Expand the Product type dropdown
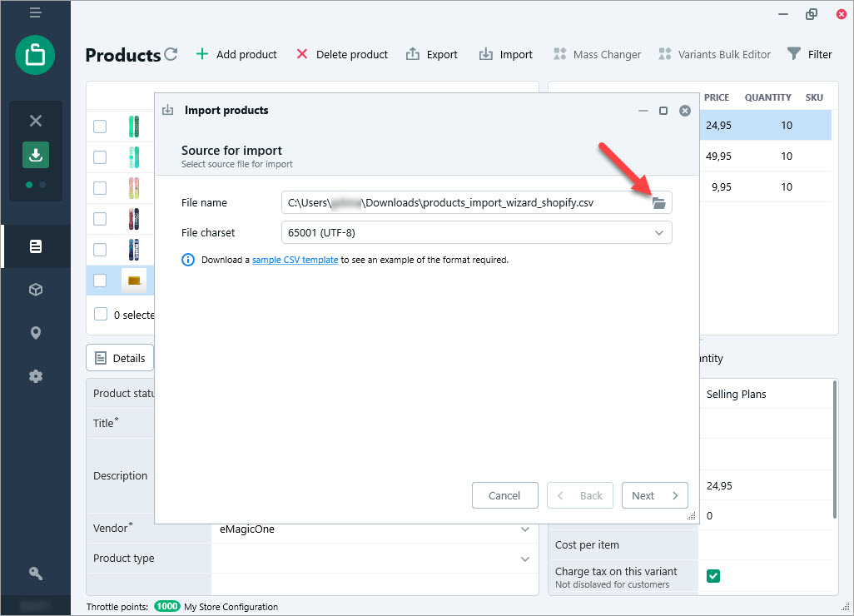This screenshot has height=616, width=854. point(524,559)
